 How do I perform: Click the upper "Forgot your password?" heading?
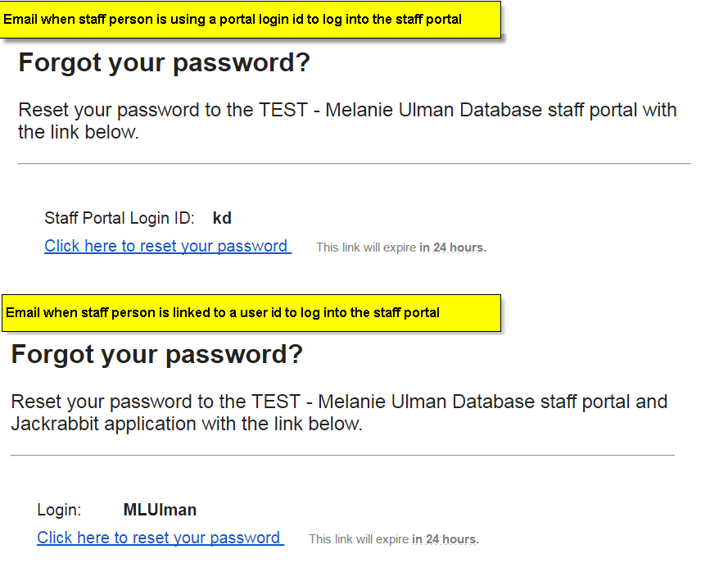(164, 63)
